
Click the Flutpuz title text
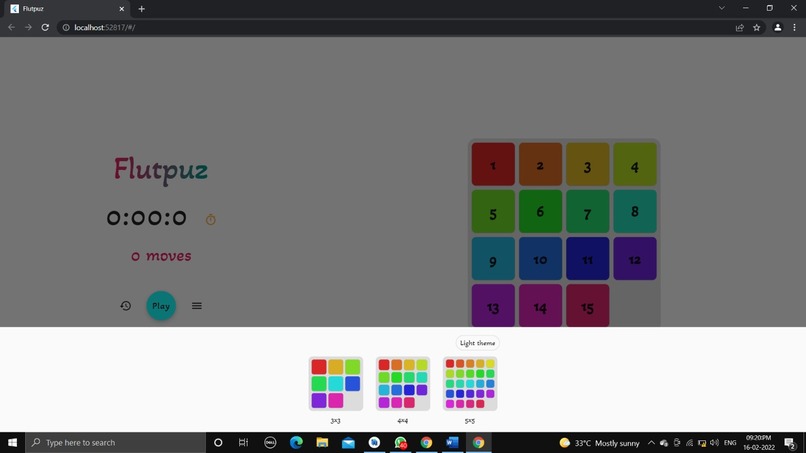click(x=161, y=170)
